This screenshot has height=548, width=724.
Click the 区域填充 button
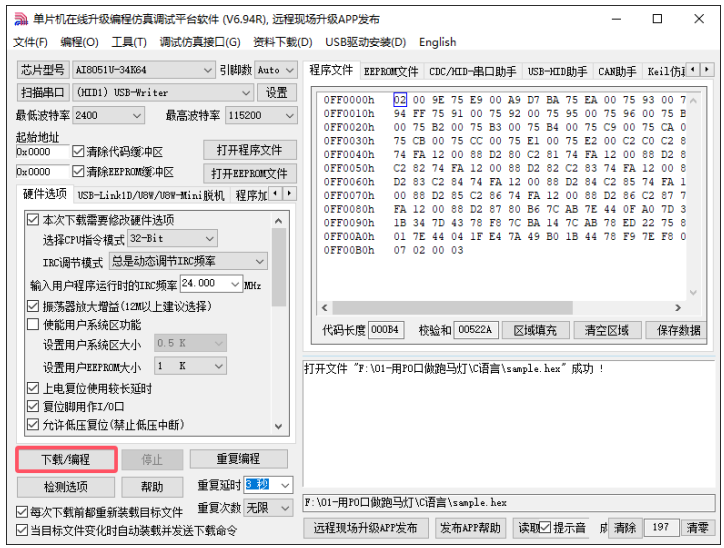[x=536, y=330]
